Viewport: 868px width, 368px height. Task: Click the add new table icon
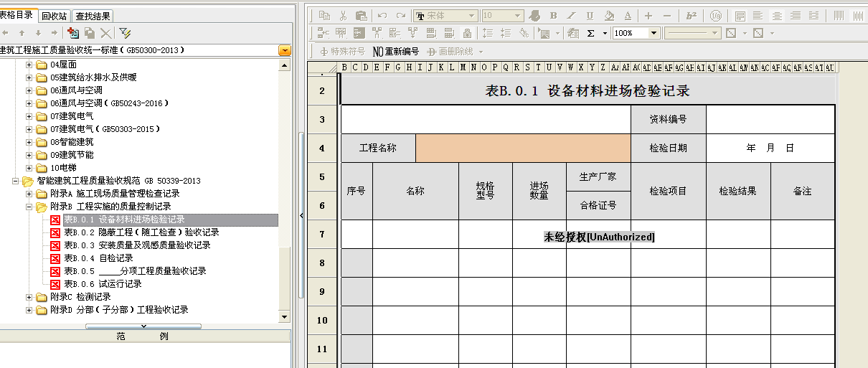(72, 32)
